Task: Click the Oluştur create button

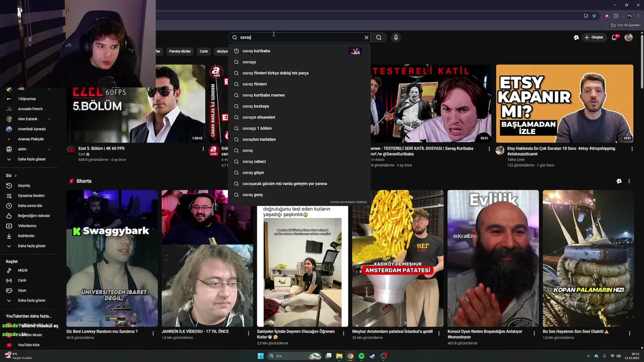Action: (x=594, y=37)
